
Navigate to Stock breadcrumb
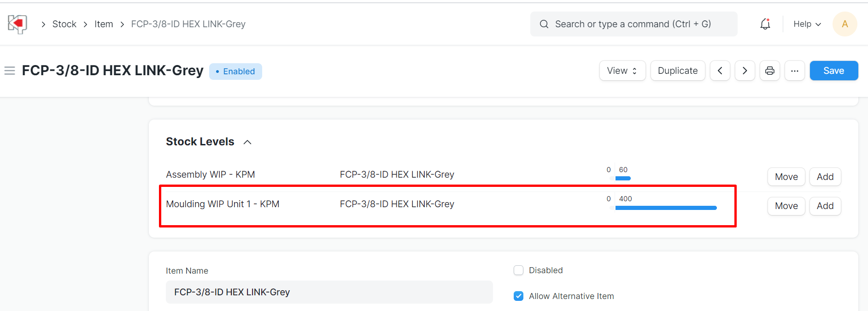(x=64, y=24)
